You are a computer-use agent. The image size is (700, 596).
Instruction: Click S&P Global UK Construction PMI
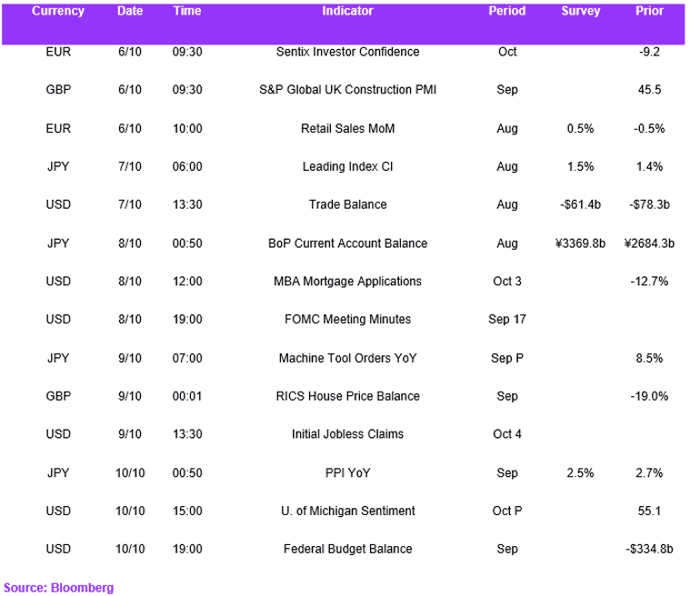[x=347, y=90]
